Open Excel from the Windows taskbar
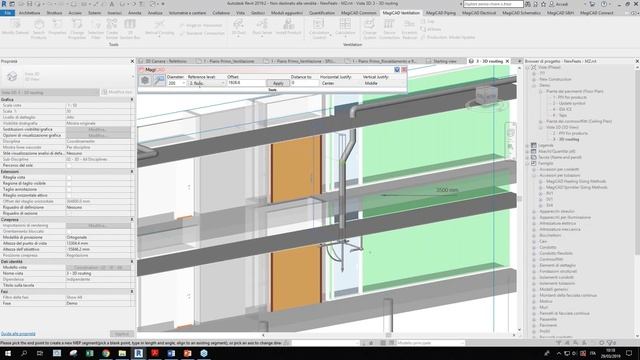Viewport: 640px width, 360px height. [89, 353]
